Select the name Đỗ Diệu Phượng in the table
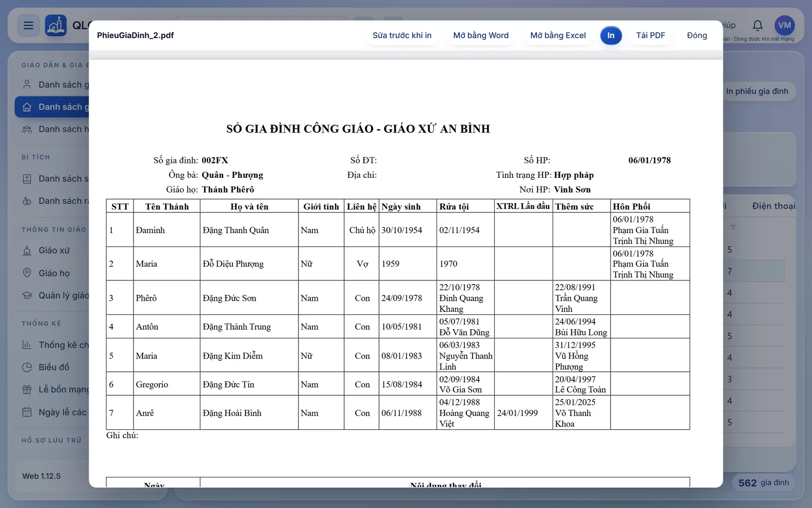 [x=233, y=264]
